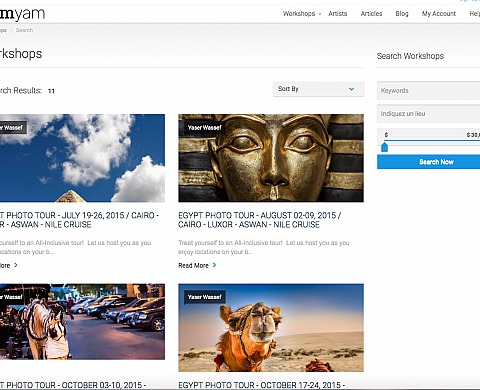The width and height of the screenshot is (480, 390).
Task: Click Read More under August tour
Action: tap(193, 265)
